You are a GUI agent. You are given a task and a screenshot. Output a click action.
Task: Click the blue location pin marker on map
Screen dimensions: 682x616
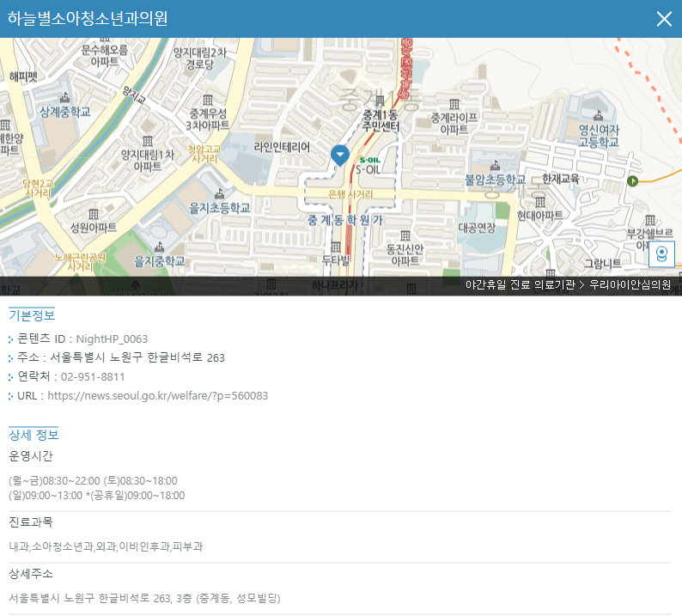339,156
